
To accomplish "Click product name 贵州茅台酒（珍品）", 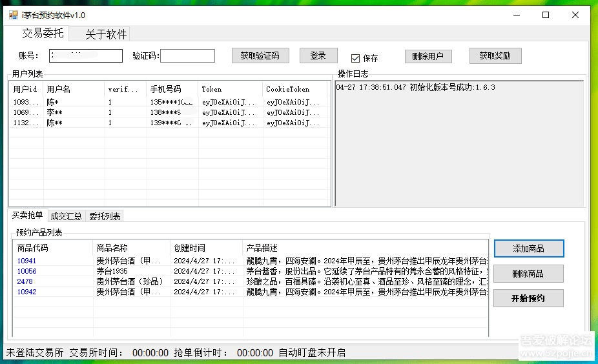I will (130, 281).
